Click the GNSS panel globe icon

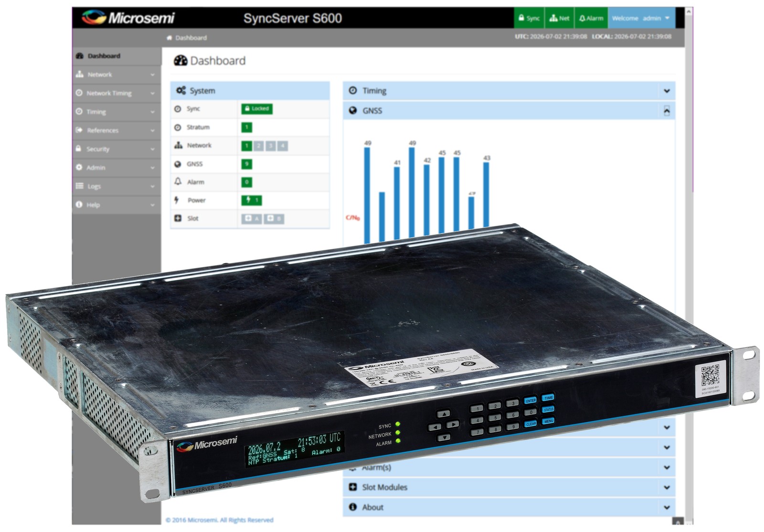point(352,110)
